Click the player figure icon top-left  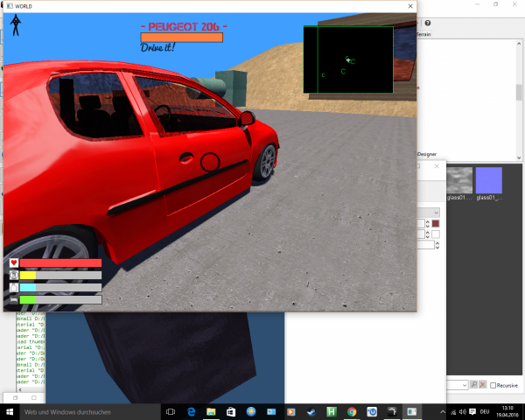coord(15,26)
